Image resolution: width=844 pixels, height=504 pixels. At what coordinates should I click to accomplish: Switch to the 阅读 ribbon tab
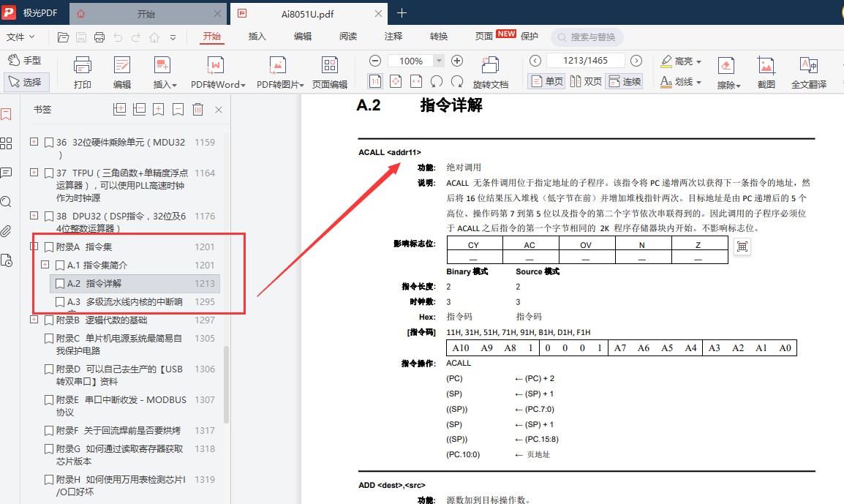click(347, 36)
